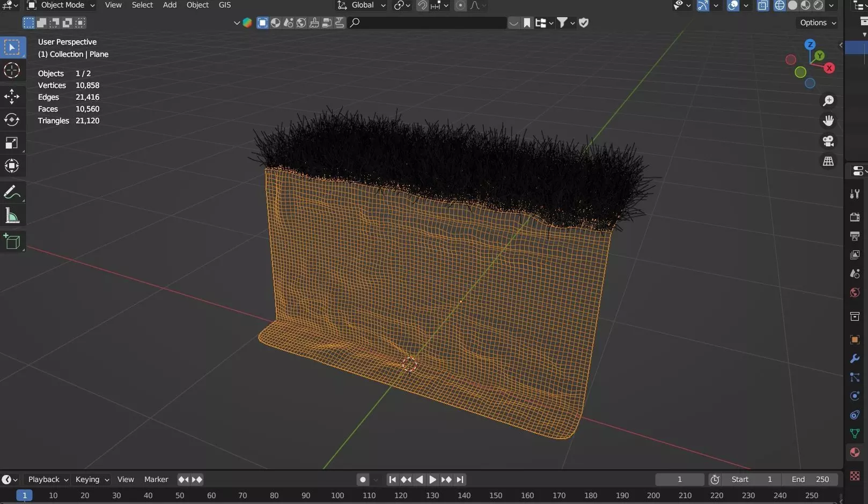Open the View menu in 3D viewport header

(x=113, y=5)
